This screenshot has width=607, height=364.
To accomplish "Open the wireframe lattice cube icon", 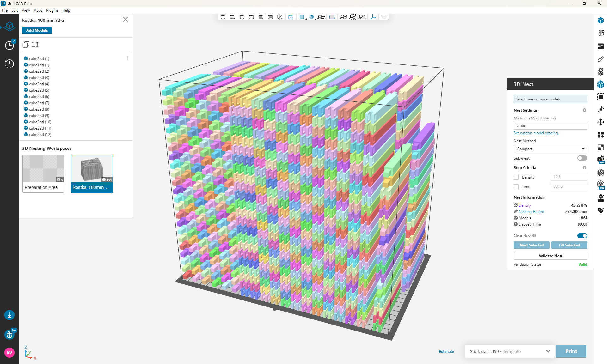I will tap(601, 173).
